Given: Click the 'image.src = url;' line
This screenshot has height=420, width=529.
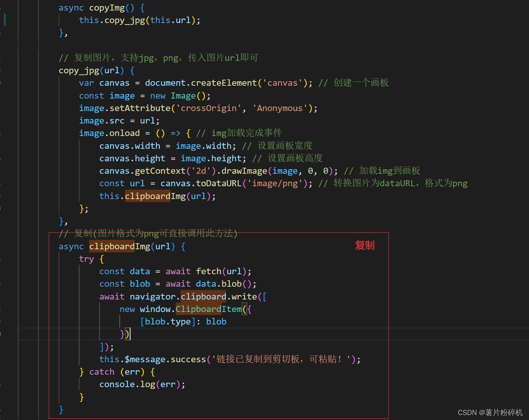Looking at the screenshot, I should click(x=119, y=121).
